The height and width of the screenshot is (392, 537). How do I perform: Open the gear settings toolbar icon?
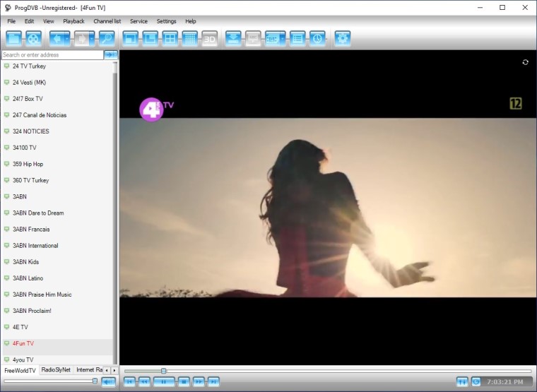tap(342, 38)
